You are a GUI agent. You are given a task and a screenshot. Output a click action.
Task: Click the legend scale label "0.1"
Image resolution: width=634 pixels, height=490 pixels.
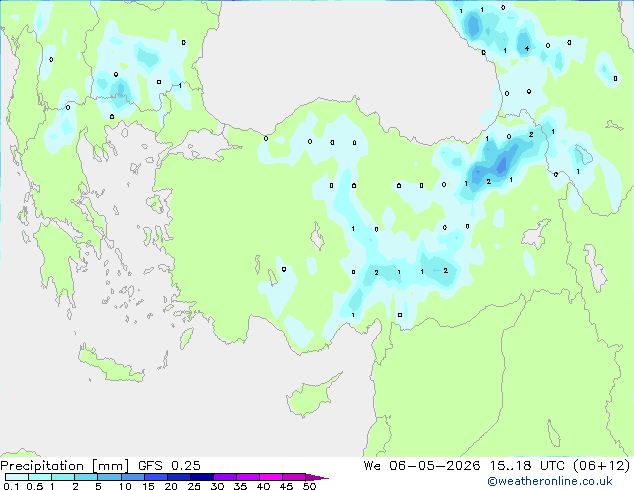coord(11,486)
